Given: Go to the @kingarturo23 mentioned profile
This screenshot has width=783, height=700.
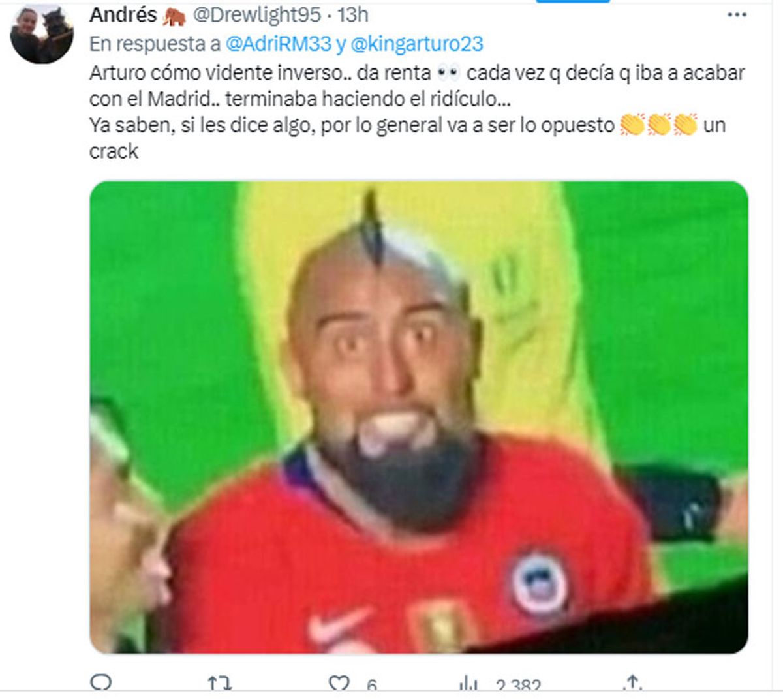Looking at the screenshot, I should tap(417, 44).
